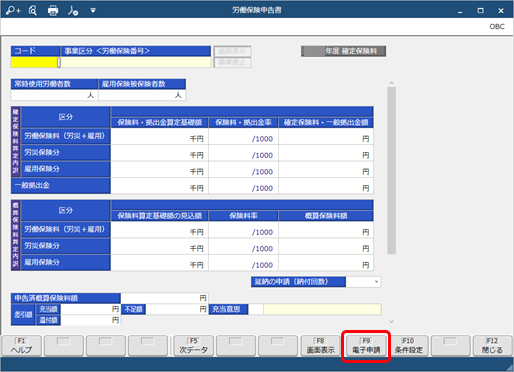The width and height of the screenshot is (514, 372).
Task: Click the 確定保険料・一般拠出金額 column header
Action: tap(326, 122)
